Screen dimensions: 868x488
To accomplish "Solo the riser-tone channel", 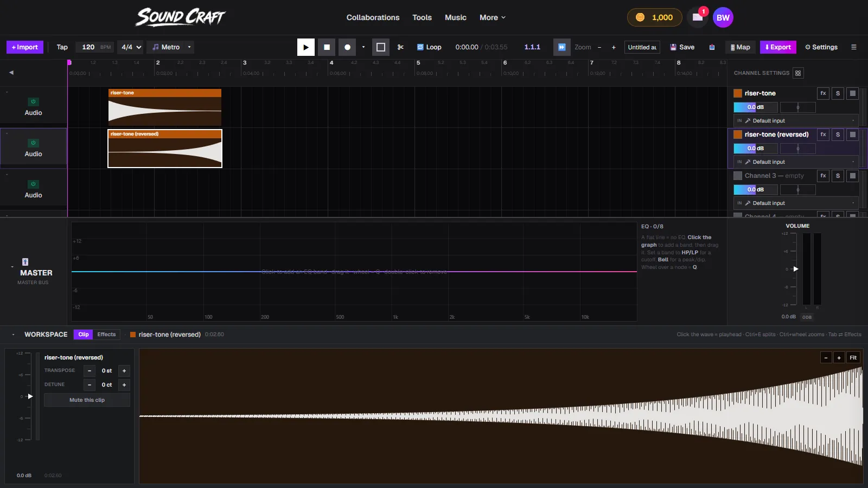I will pos(838,93).
